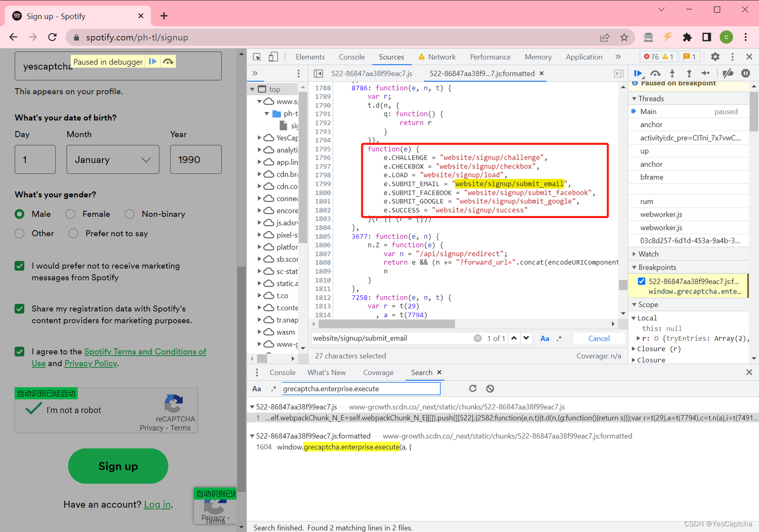The image size is (759, 532).
Task: Open the Performance panel
Action: (490, 57)
